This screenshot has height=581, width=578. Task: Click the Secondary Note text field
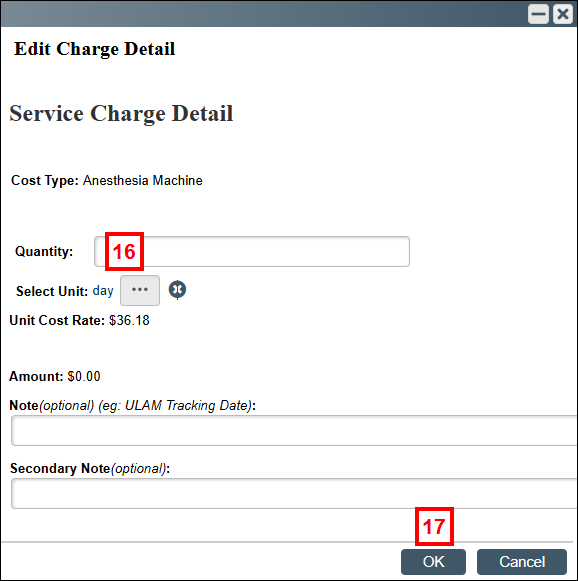[x=295, y=494]
